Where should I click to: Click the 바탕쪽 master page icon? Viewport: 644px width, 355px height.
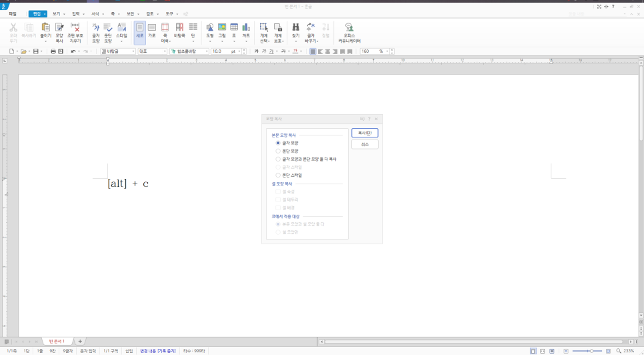179,31
